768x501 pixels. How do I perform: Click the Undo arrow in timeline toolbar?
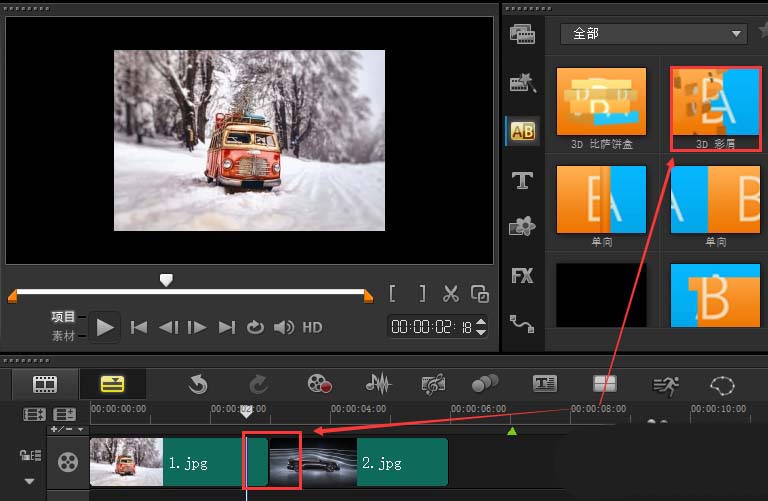[198, 383]
